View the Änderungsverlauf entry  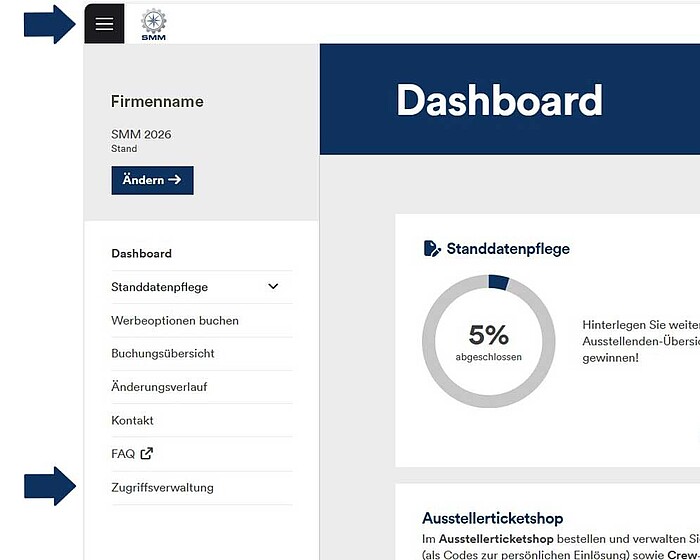(x=159, y=387)
